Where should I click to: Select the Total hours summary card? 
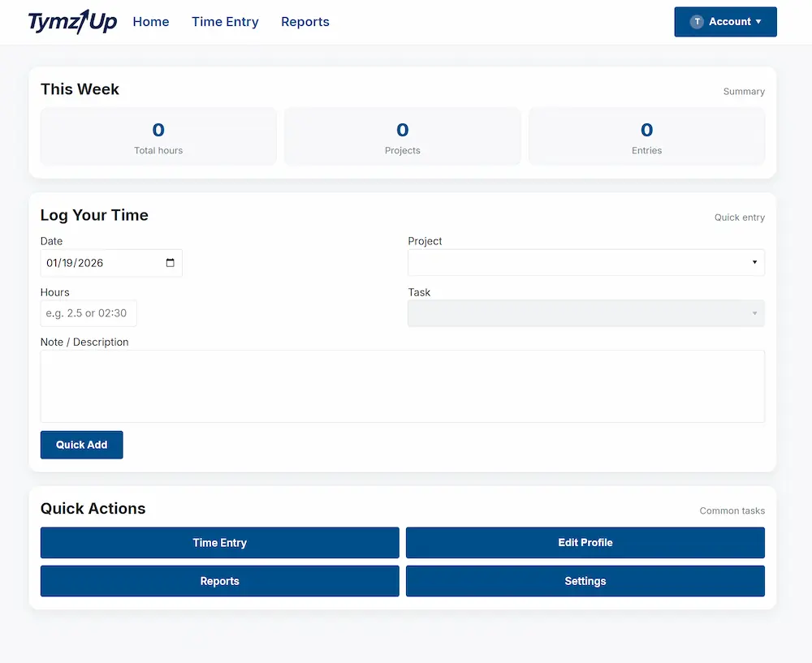coord(158,137)
